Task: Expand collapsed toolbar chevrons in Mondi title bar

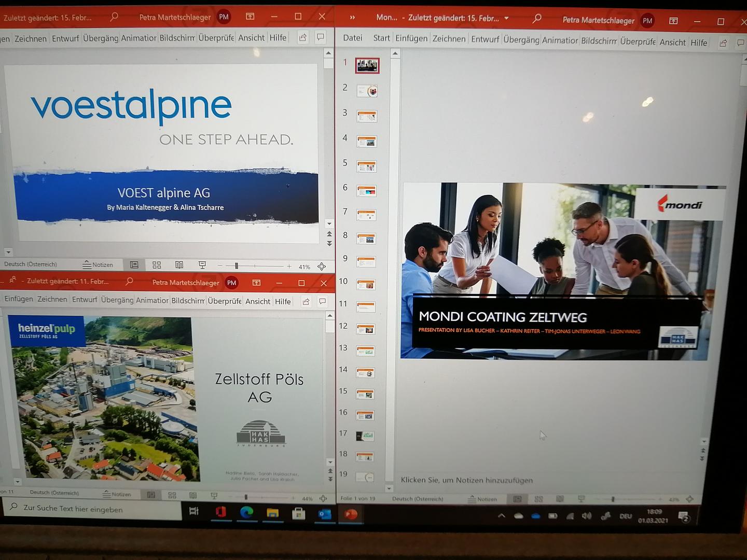Action: click(353, 17)
